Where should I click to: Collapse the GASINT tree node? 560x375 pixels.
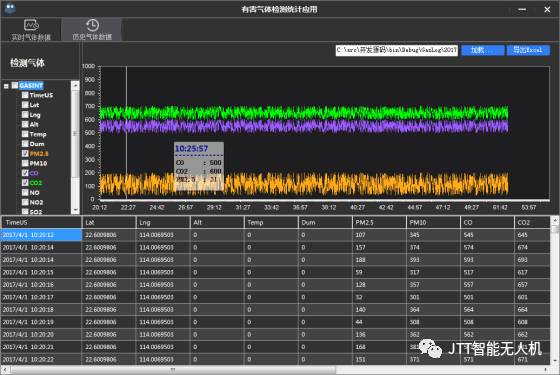point(6,86)
